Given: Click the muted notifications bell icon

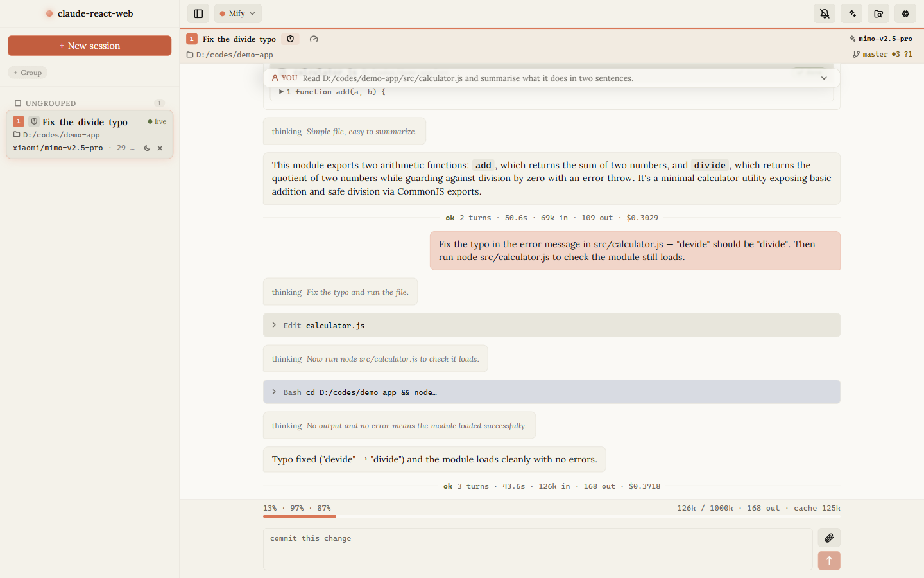Looking at the screenshot, I should coord(825,13).
